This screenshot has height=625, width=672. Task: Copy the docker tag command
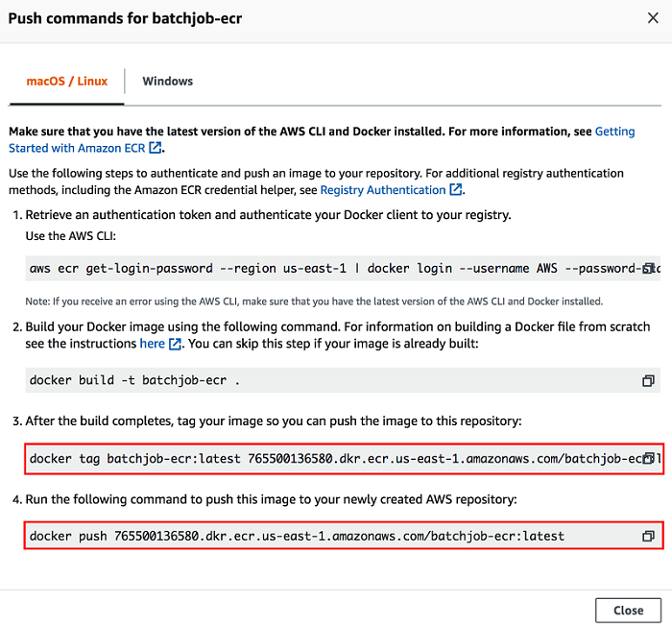(648, 459)
